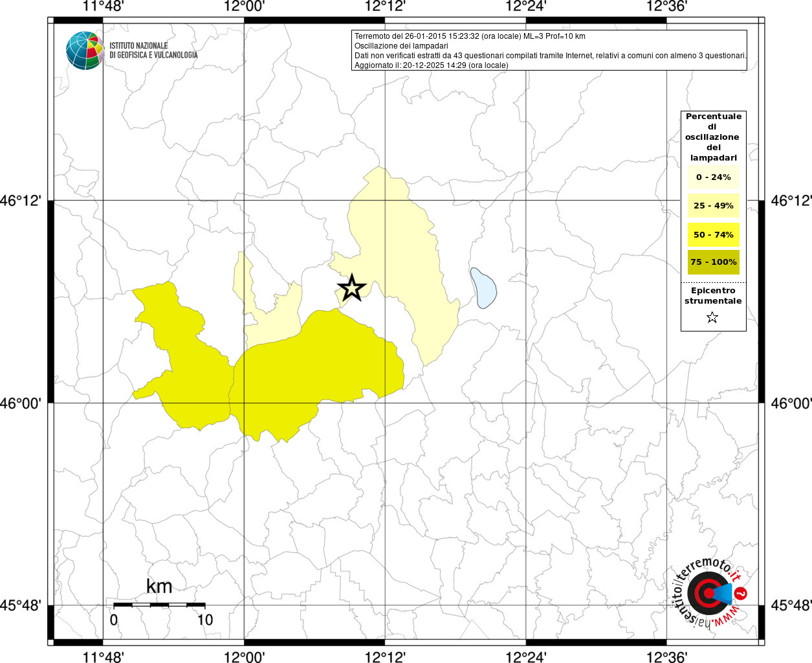Click the top 12°00' longitude label
812x663 pixels.
tap(244, 6)
